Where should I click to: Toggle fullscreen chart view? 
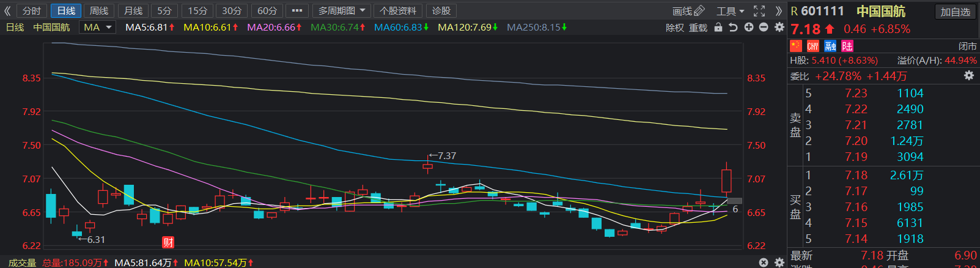click(759, 11)
